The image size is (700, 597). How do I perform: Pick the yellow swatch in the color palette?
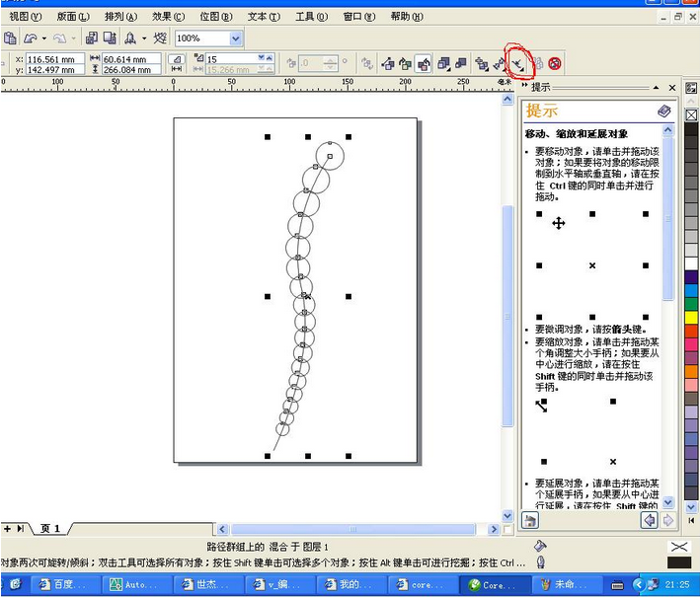(691, 318)
